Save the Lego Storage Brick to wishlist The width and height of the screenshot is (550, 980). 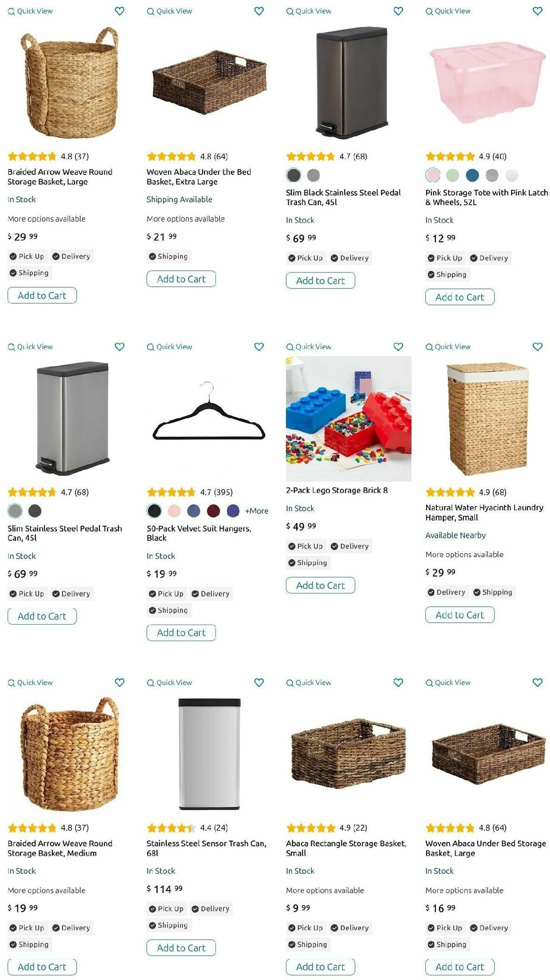pos(398,347)
